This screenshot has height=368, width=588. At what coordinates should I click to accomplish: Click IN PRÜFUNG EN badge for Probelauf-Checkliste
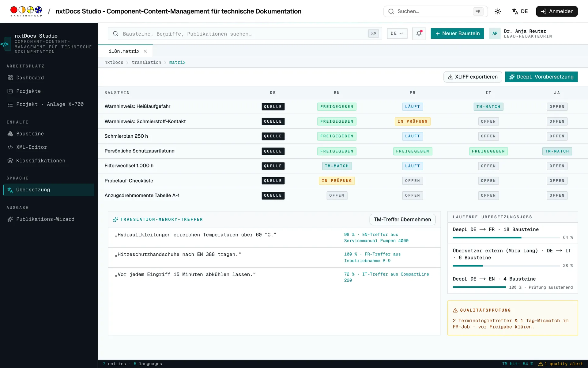(x=337, y=181)
